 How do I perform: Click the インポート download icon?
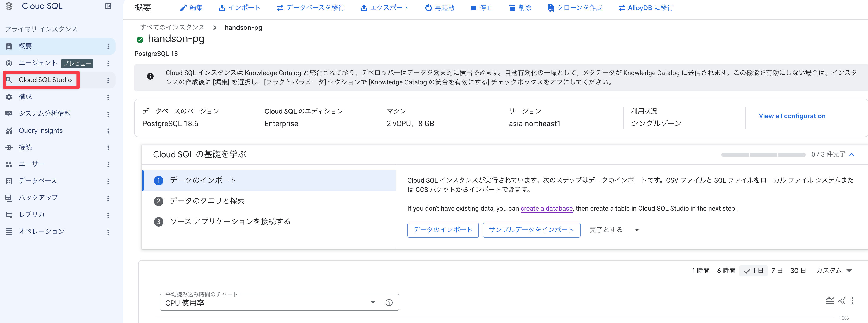coord(222,8)
